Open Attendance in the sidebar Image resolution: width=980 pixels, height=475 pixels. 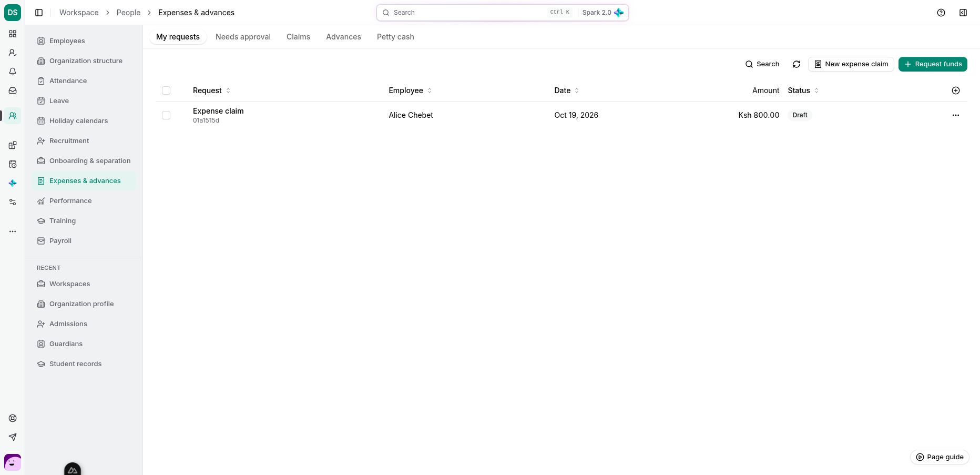(84, 81)
